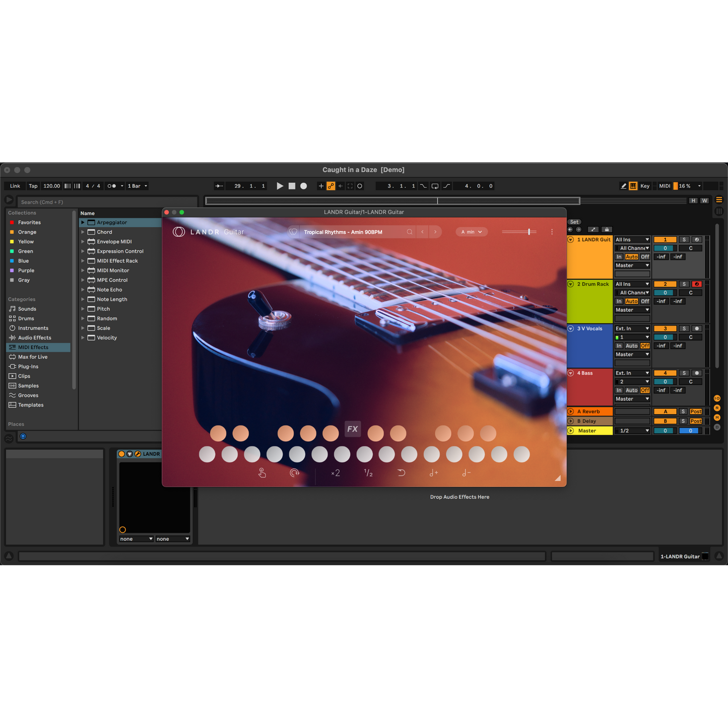Click the double-time x2 icon in LANDR Guitar
This screenshot has height=728, width=728.
tap(335, 473)
